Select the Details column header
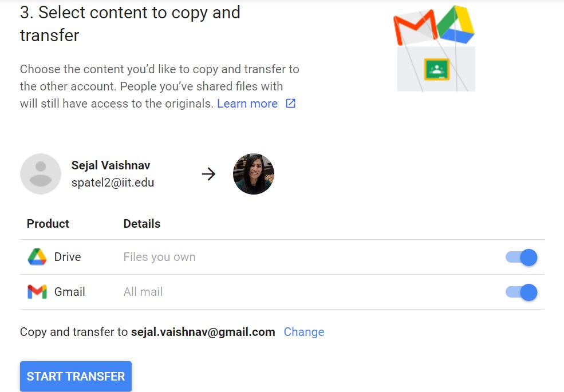564x392 pixels. click(x=141, y=224)
